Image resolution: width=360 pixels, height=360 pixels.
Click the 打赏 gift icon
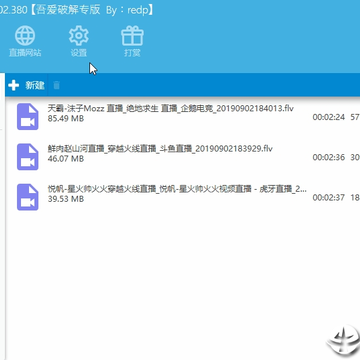coord(132,35)
